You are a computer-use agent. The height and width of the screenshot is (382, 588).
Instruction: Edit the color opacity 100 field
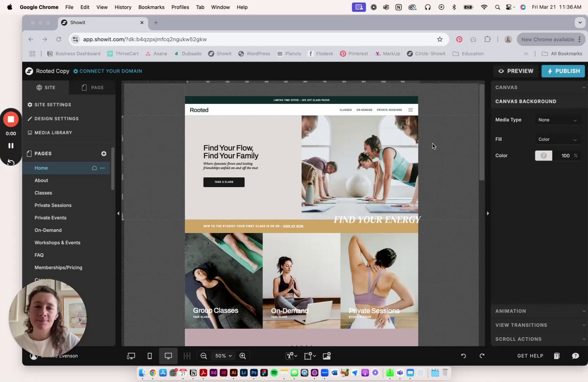coord(565,156)
